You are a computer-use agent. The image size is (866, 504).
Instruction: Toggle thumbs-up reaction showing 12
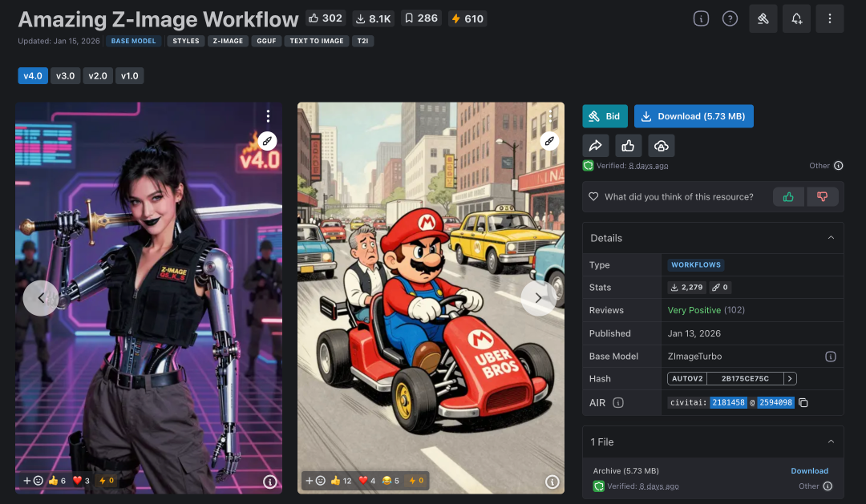340,481
